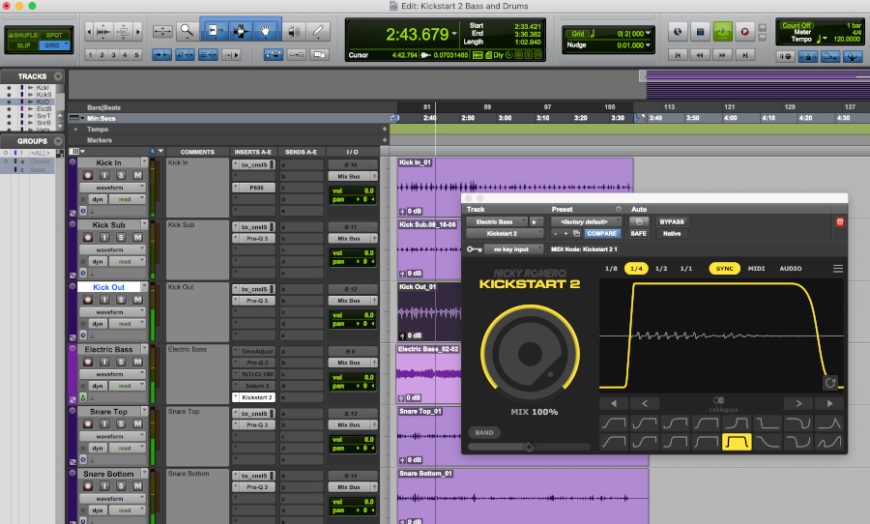Open no key input selector
The width and height of the screenshot is (870, 524).
[x=512, y=249]
